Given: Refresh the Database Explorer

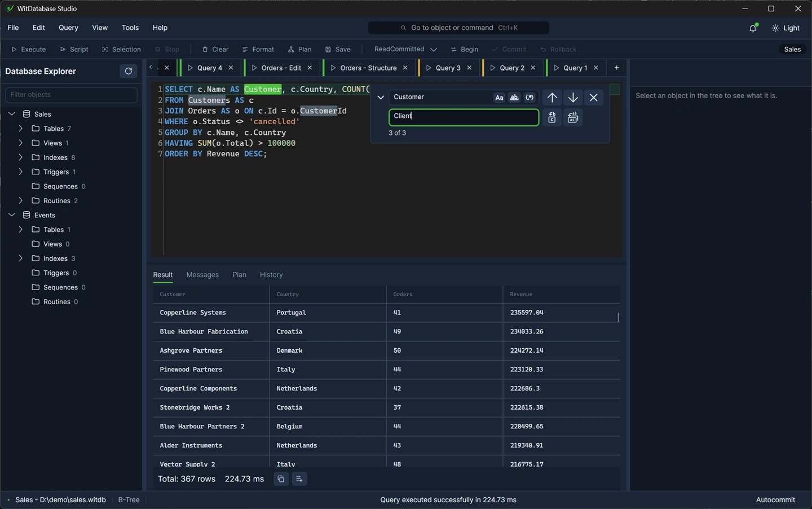Looking at the screenshot, I should (x=129, y=71).
